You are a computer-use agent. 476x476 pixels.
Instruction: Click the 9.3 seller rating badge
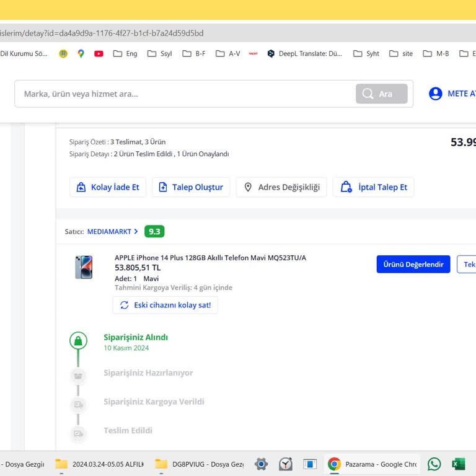(x=154, y=232)
